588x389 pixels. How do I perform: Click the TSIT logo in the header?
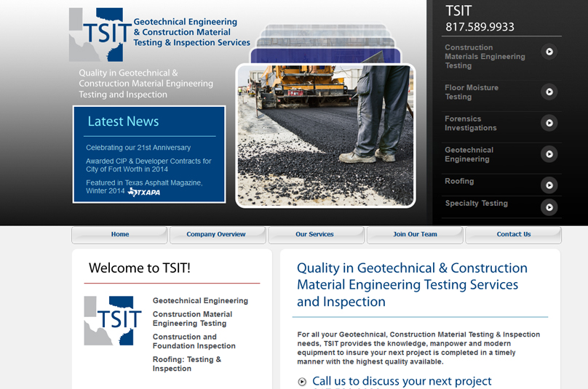[x=100, y=34]
